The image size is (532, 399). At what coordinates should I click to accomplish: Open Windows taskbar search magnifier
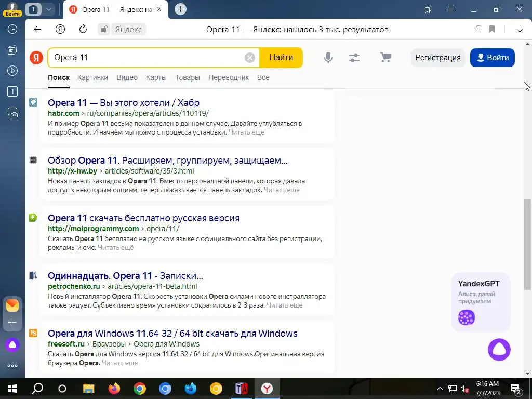click(37, 389)
